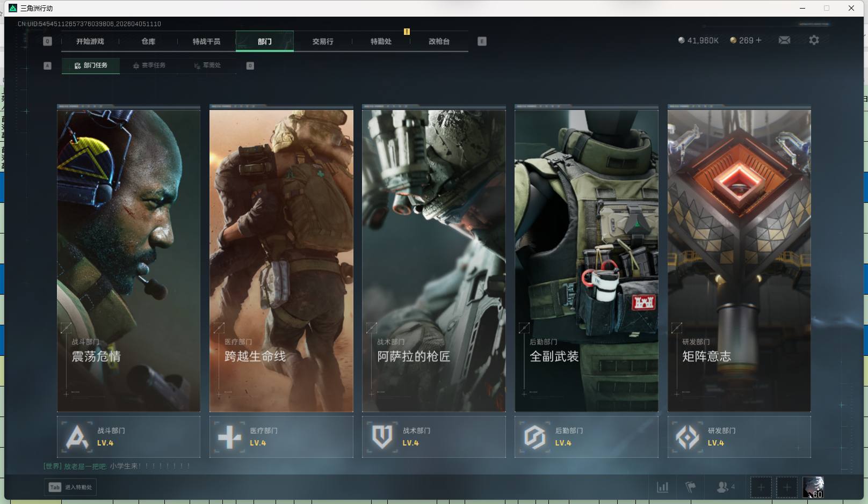Open the 交易行 tab
868x504 pixels.
(x=323, y=41)
